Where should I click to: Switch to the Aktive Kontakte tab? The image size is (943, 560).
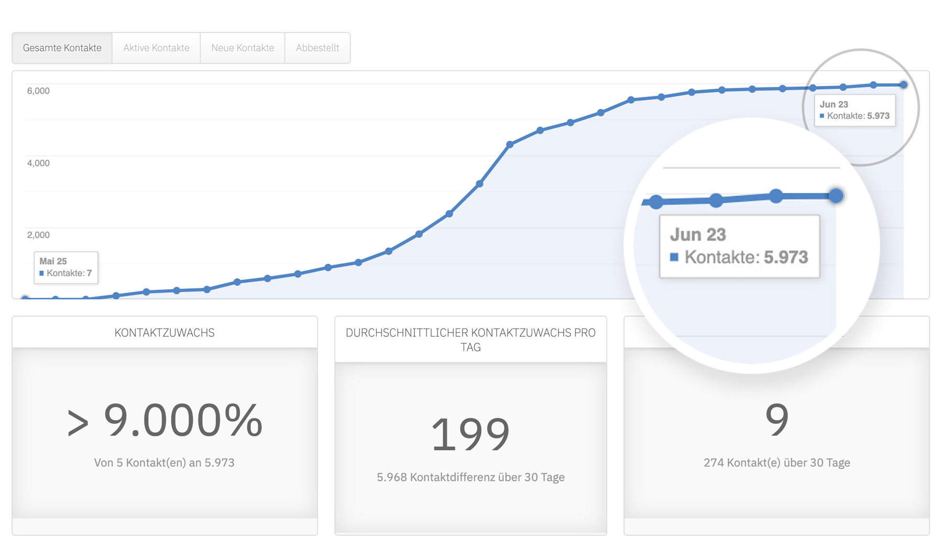[156, 48]
